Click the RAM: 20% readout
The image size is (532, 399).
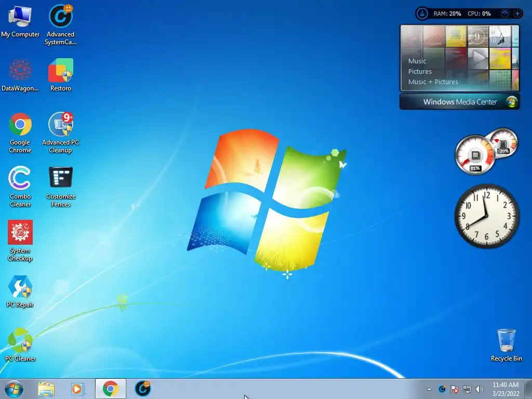coord(447,14)
